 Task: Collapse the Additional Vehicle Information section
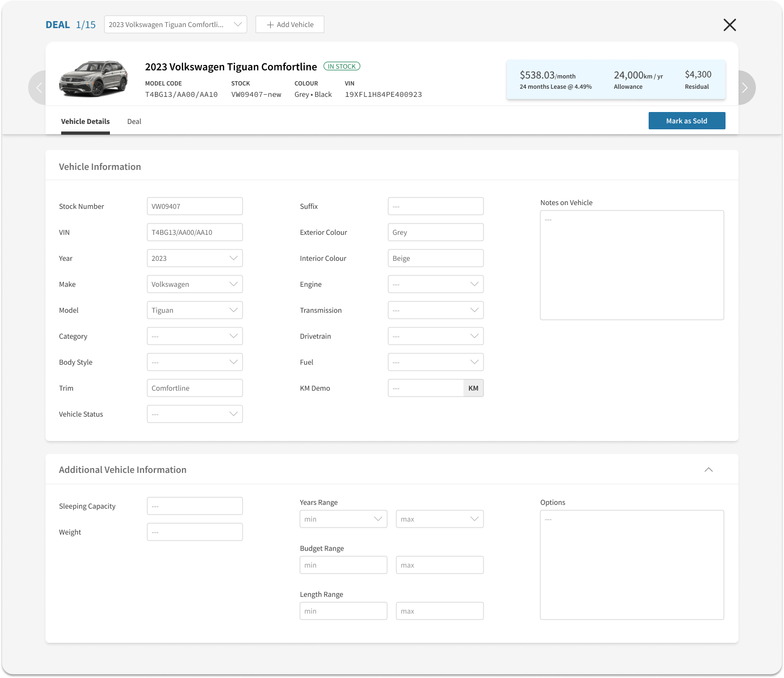[x=708, y=470]
